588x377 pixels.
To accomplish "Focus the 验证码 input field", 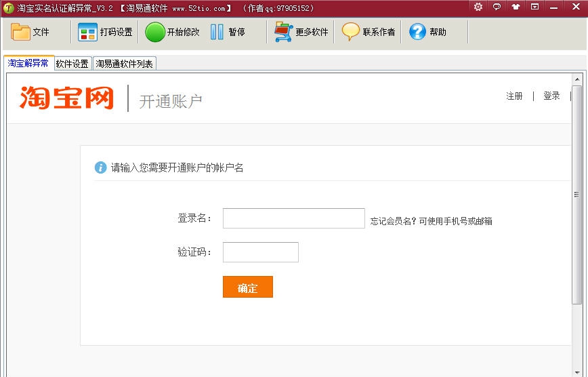I will click(x=261, y=252).
